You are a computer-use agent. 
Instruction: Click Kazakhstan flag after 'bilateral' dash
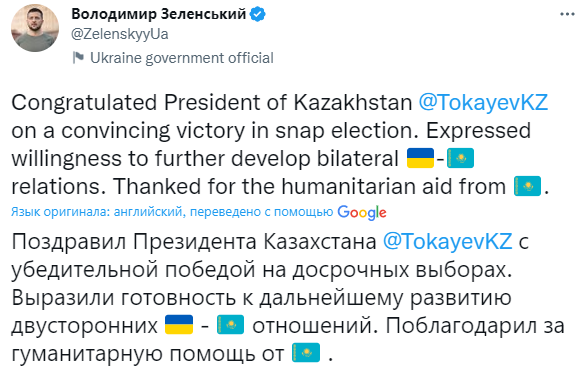click(x=460, y=158)
